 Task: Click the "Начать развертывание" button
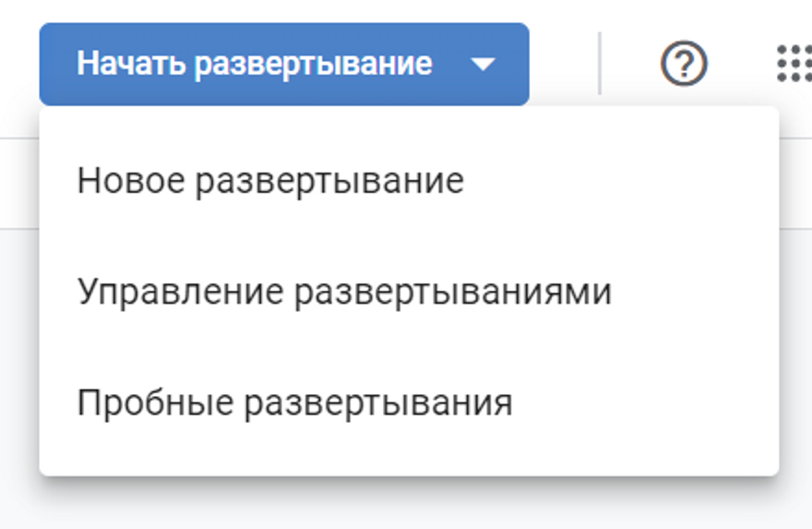[255, 64]
